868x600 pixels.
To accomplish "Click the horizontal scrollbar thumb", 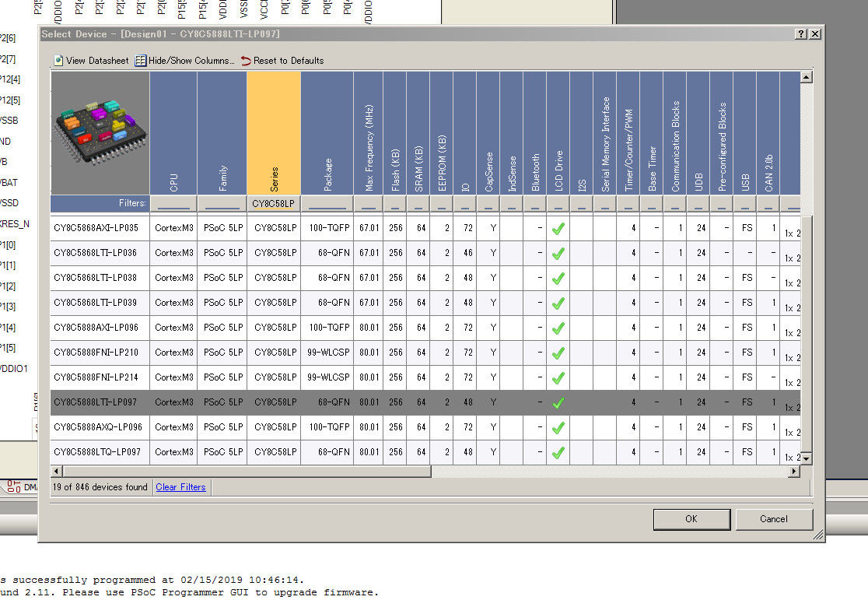I will coord(247,472).
